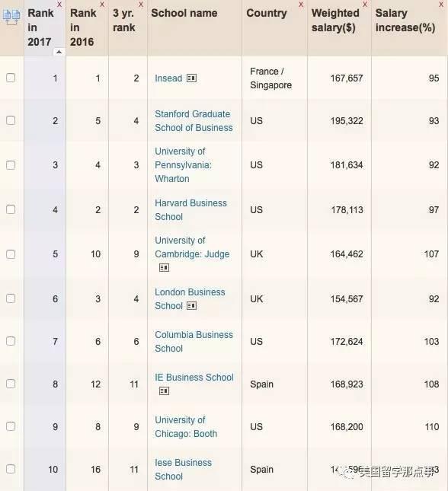Sort by Rank in 2017 header

pyautogui.click(x=40, y=27)
